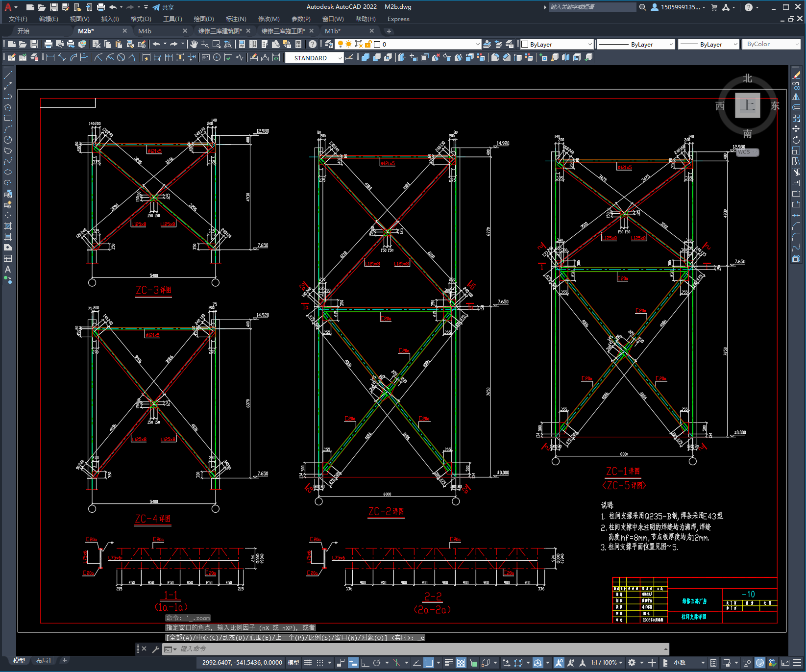
Task: Click the search magnifier icon in title bar
Action: pos(643,7)
